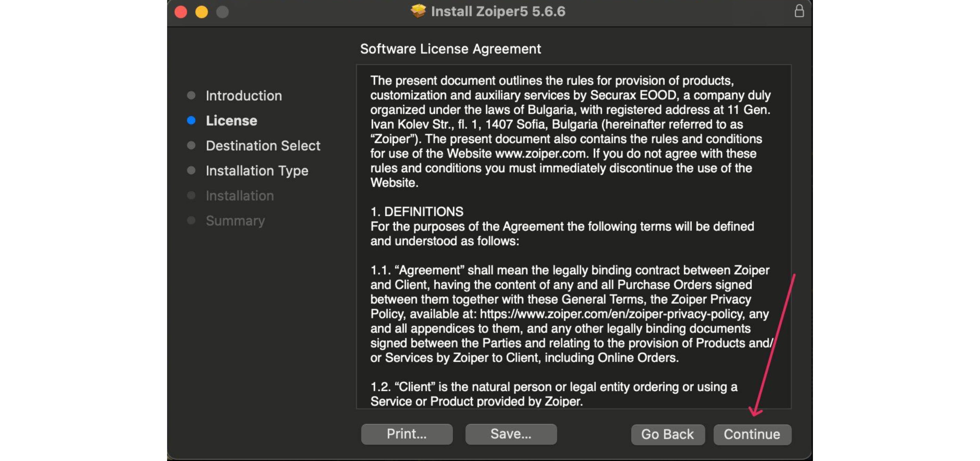Viewport: 980px width, 461px height.
Task: Select the Installation Type step label
Action: (257, 171)
